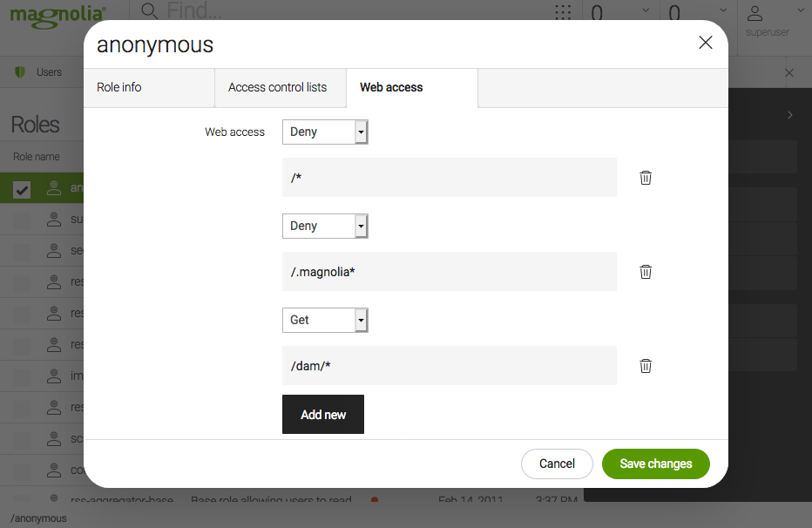The height and width of the screenshot is (528, 812).
Task: Open the Deny dropdown above /.magnolia*
Action: pos(325,227)
